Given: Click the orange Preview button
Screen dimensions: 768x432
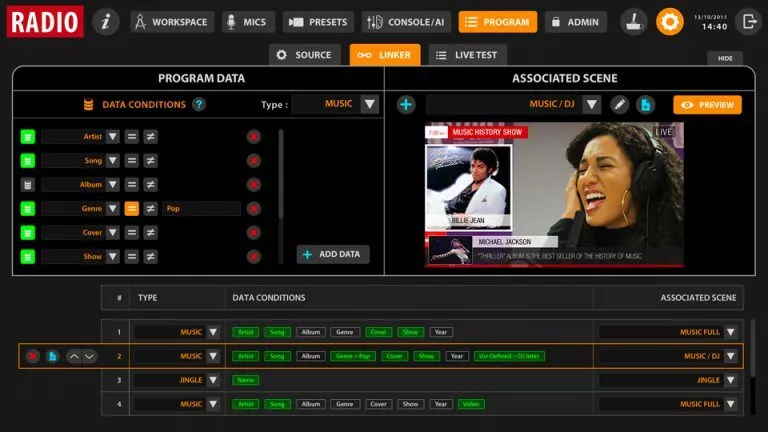Looking at the screenshot, I should pos(707,104).
